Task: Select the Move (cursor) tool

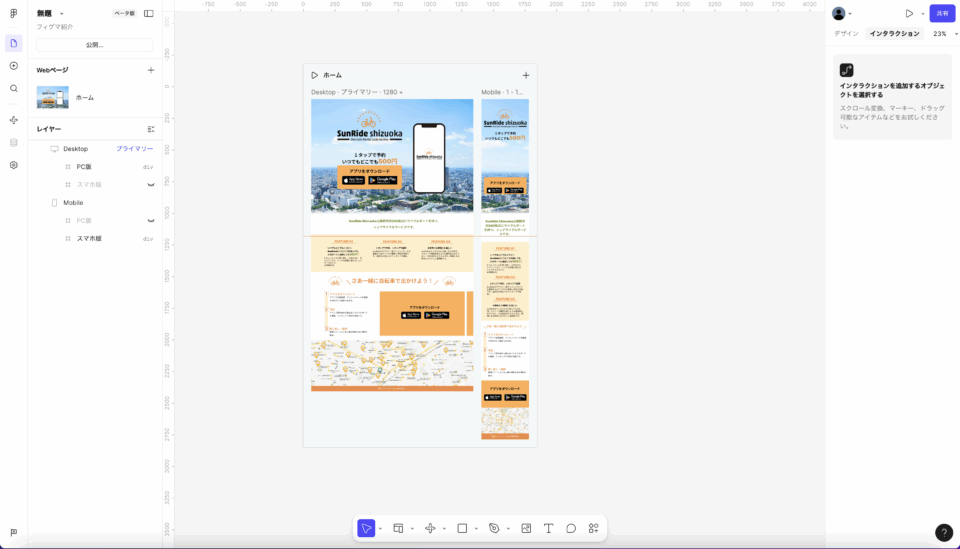Action: click(366, 528)
